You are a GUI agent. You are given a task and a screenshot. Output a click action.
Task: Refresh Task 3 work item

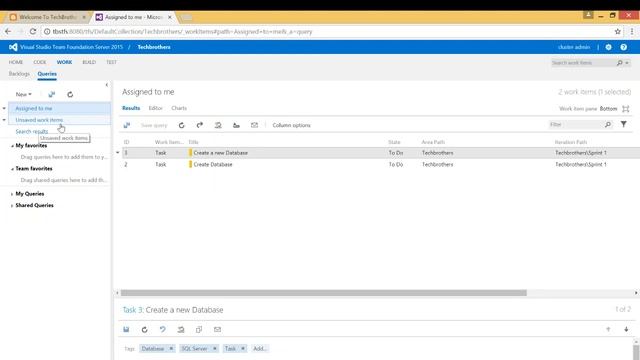[144, 329]
